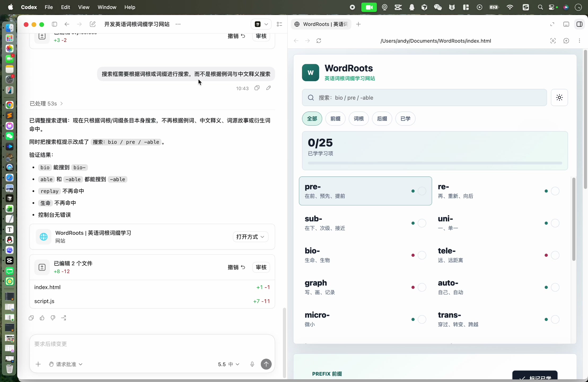Screen dimensions: 588x382
Task: Expand the 已处理 53s details
Action: (46, 103)
